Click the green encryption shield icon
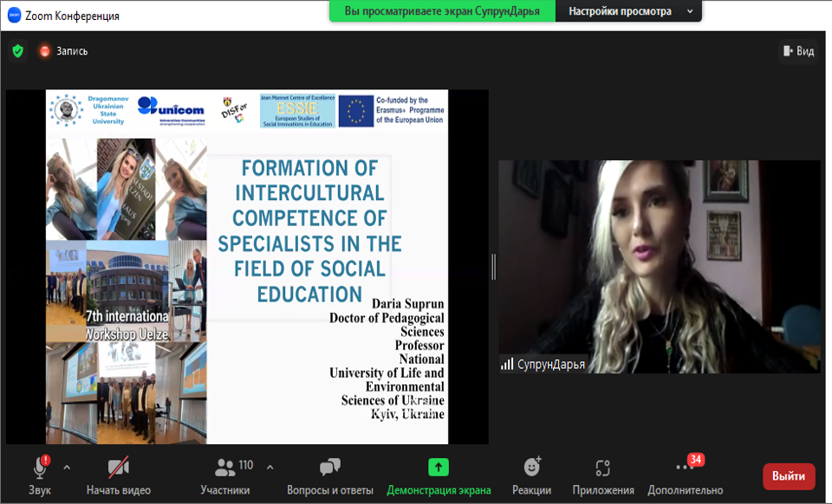Image resolution: width=832 pixels, height=504 pixels. coord(17,51)
